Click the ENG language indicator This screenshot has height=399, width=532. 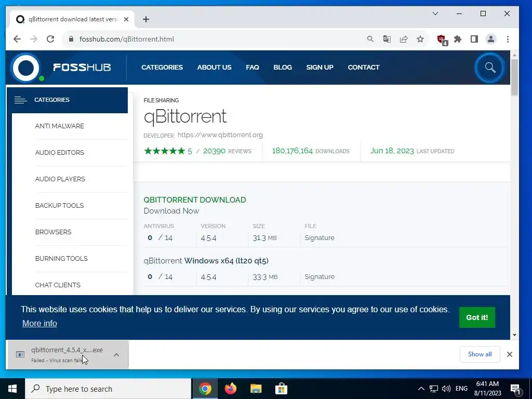point(461,389)
